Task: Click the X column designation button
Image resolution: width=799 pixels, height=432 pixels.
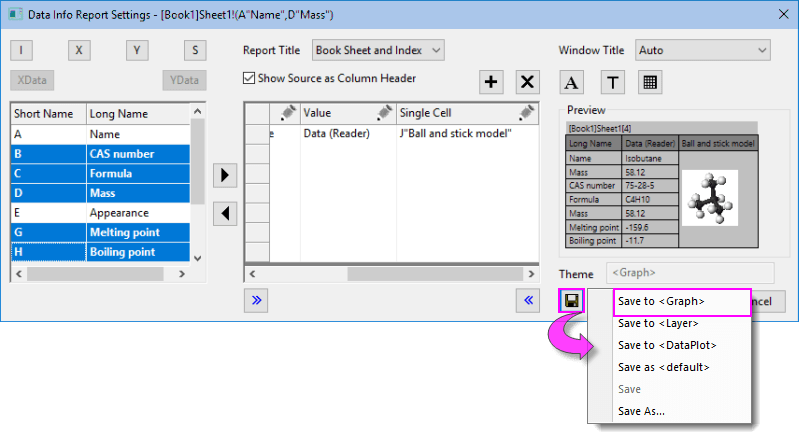Action: tap(79, 50)
